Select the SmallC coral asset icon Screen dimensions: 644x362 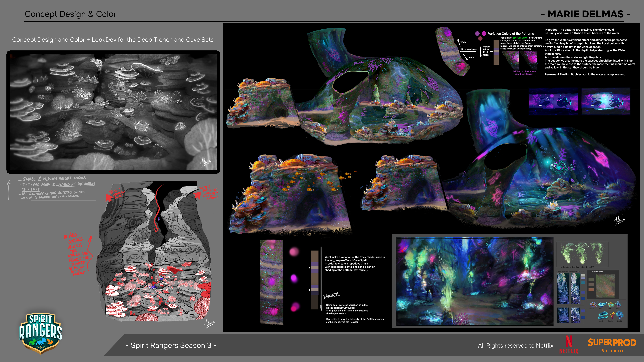602,305
